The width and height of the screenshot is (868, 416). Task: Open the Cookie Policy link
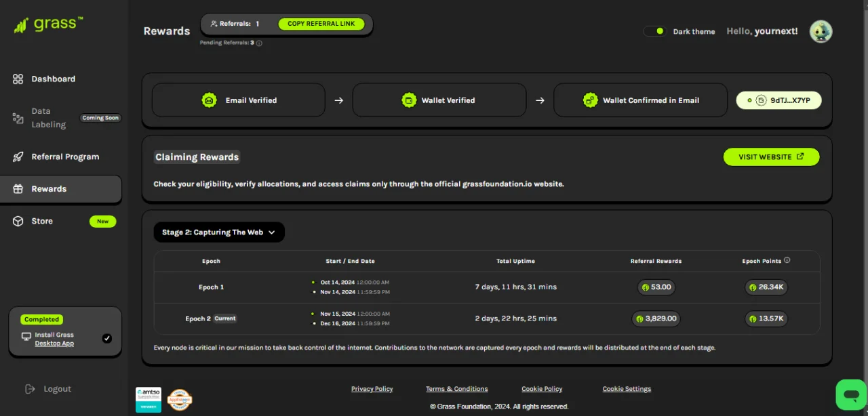coord(542,389)
